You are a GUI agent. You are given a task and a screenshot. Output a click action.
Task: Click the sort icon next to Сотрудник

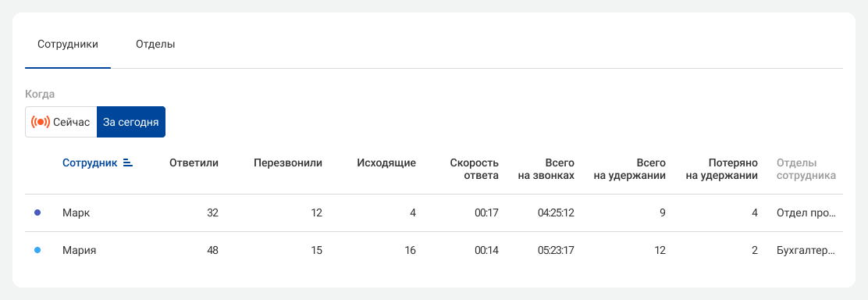pyautogui.click(x=128, y=162)
